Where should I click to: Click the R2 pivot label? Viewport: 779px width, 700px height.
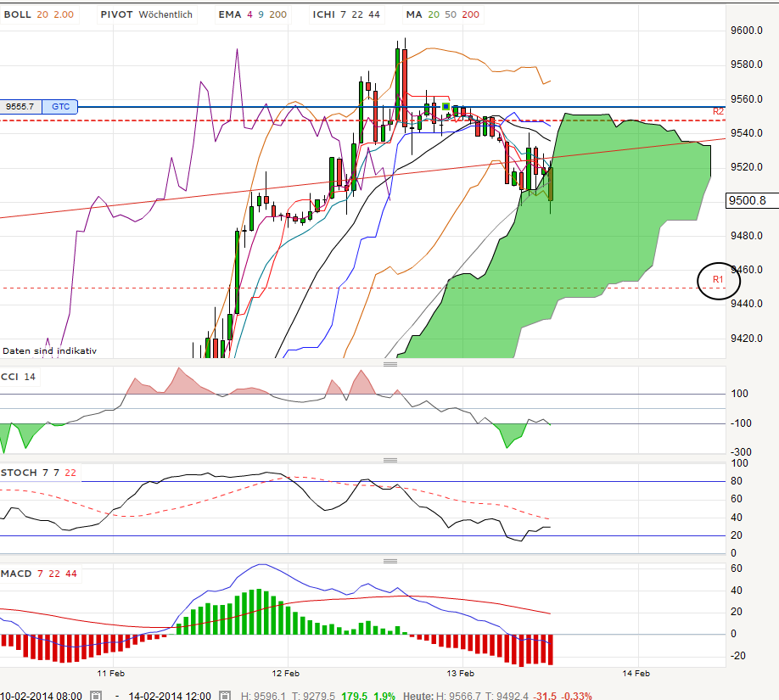(x=719, y=111)
